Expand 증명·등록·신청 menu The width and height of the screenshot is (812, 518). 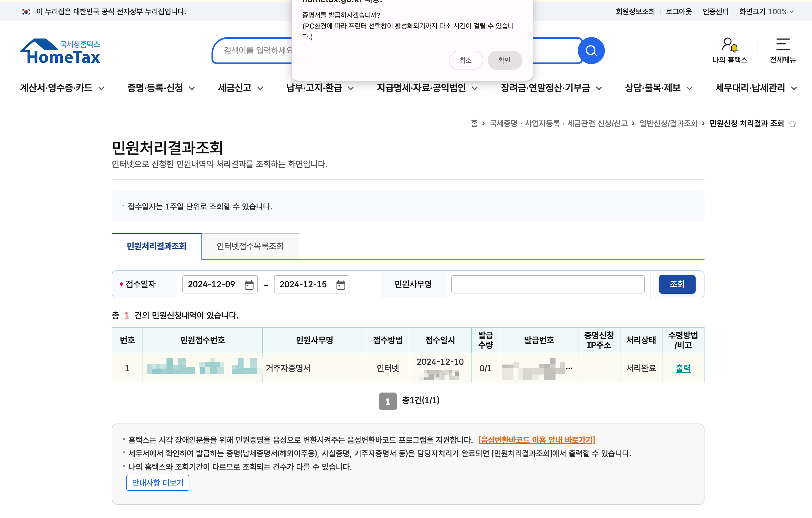tap(161, 88)
